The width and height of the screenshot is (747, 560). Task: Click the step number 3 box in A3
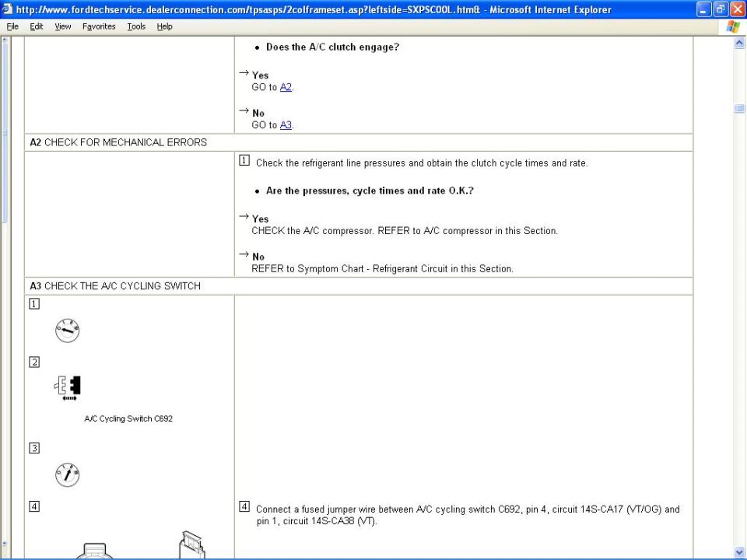(x=34, y=448)
